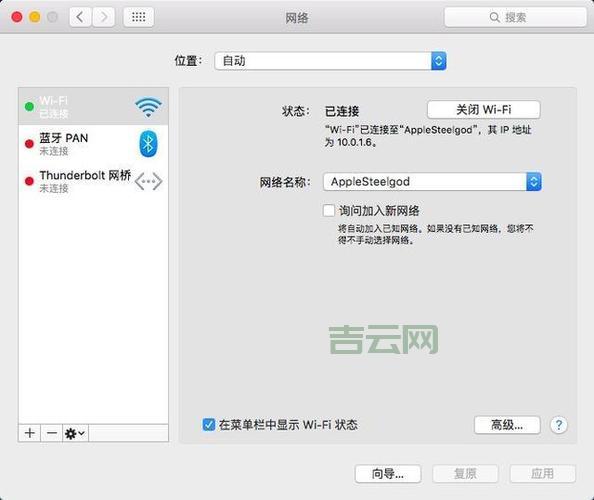This screenshot has height=500, width=594.
Task: Add a network service with plus
Action: click(30, 433)
